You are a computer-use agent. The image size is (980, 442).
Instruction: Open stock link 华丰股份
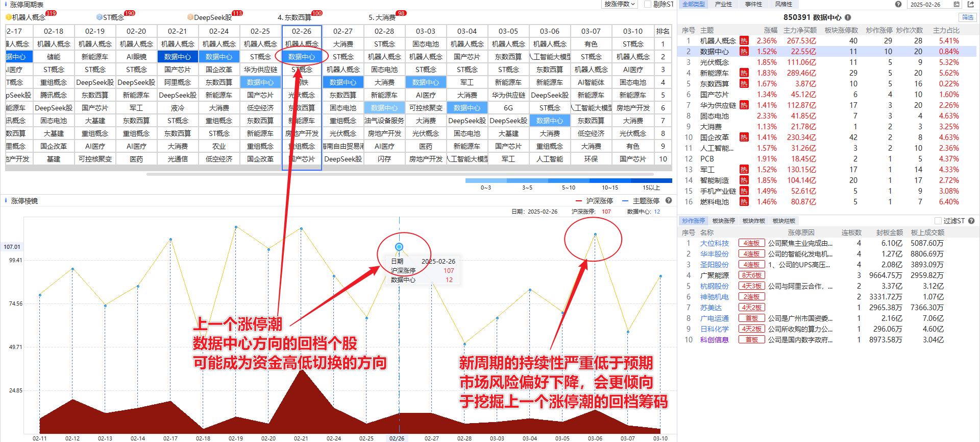[714, 254]
